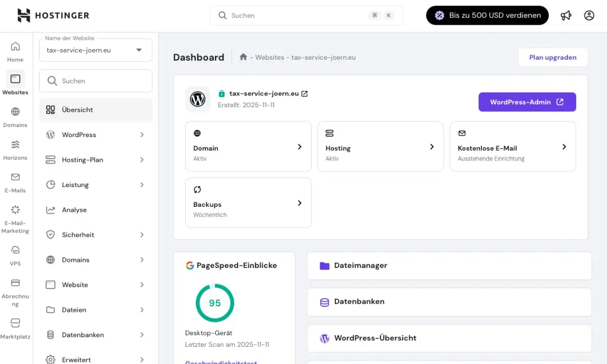The width and height of the screenshot is (607, 364).
Task: Expand the WordPress sidebar submenu
Action: (x=142, y=135)
